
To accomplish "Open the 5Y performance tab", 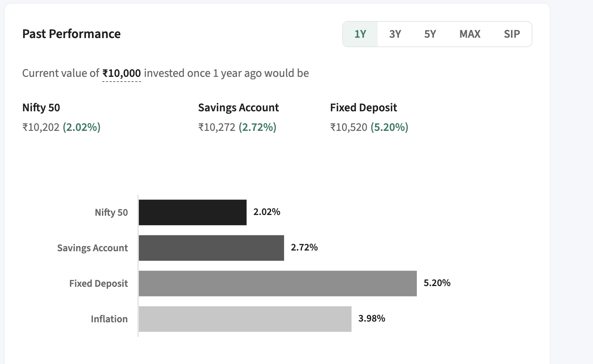I will [430, 34].
